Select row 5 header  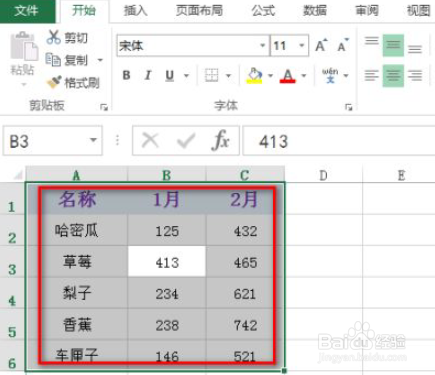[12, 325]
